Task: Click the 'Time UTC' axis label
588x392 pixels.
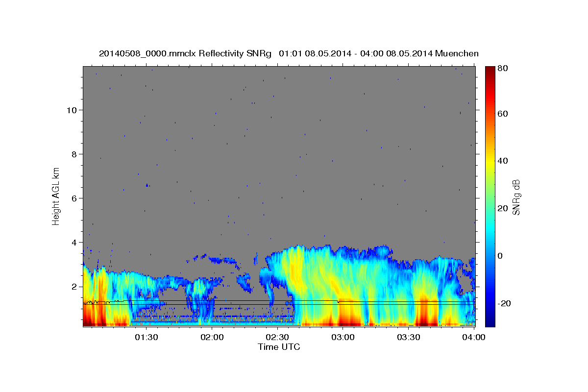Action: click(x=279, y=347)
